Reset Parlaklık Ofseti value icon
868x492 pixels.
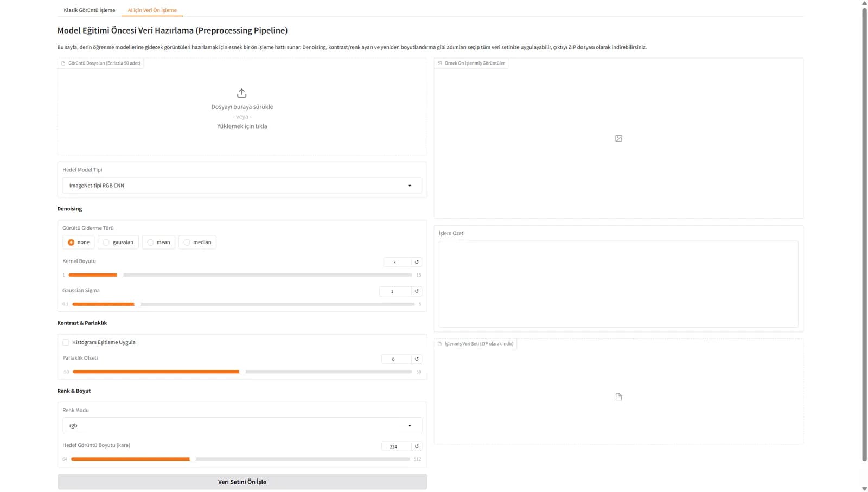coord(417,359)
